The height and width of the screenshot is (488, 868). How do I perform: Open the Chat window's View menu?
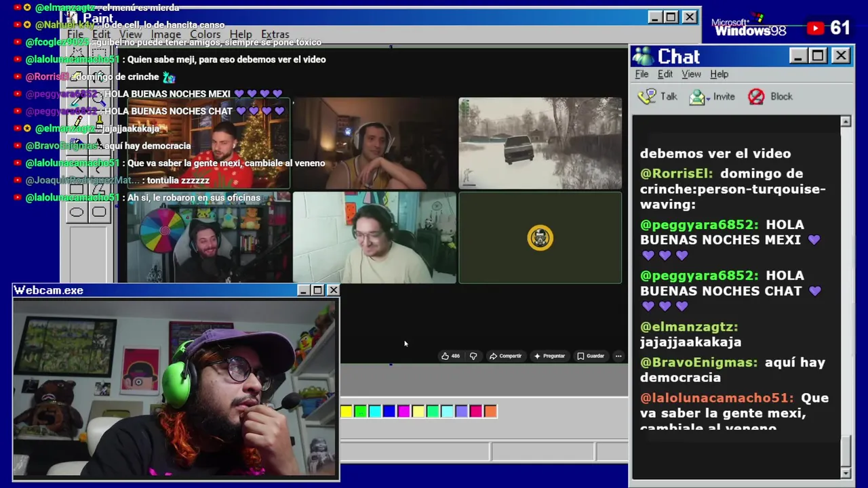tap(691, 74)
